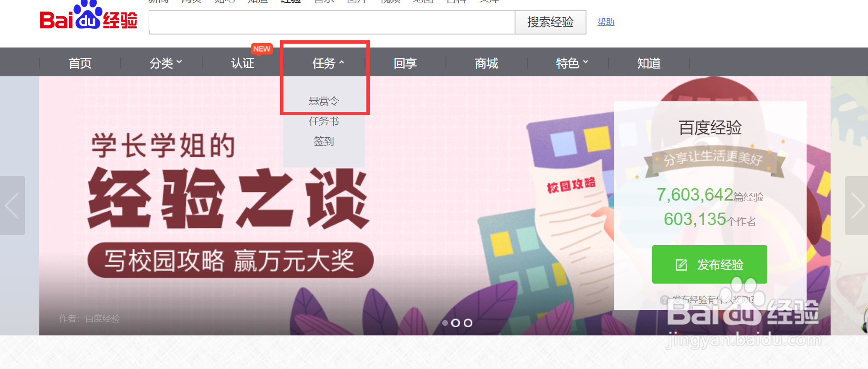Open the 回享 nav item

[x=405, y=63]
